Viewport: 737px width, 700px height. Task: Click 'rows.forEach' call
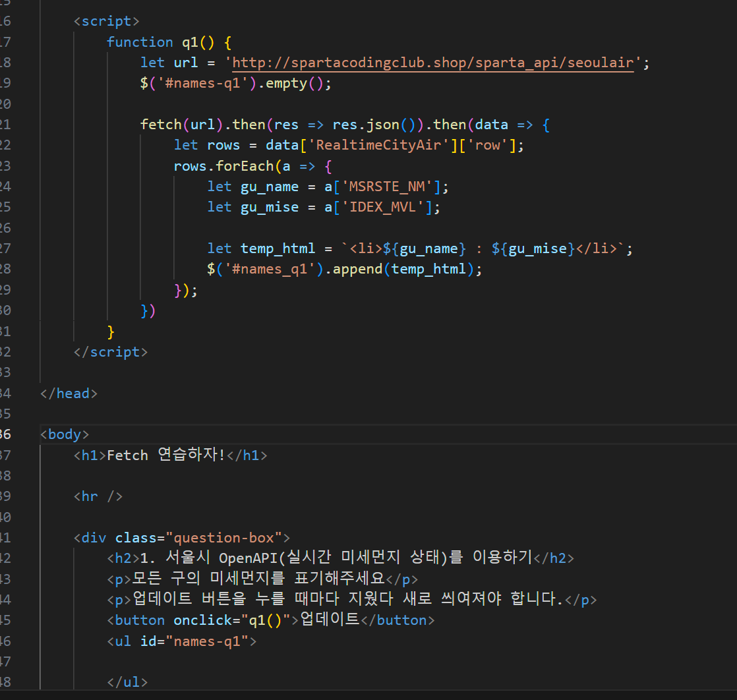coord(223,166)
